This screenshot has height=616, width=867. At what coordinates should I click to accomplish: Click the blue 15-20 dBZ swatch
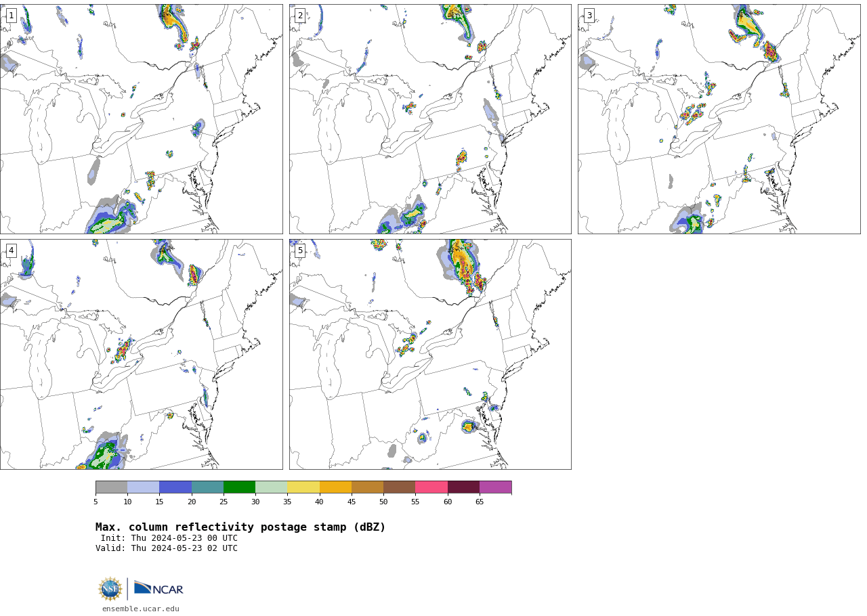(x=175, y=487)
